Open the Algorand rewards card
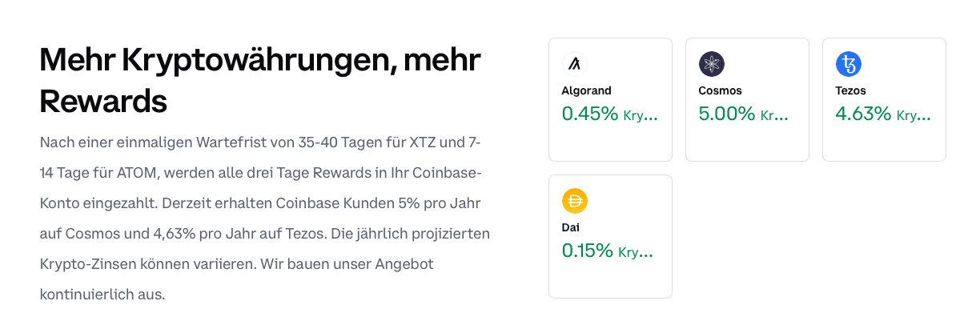980x333 pixels. click(610, 99)
